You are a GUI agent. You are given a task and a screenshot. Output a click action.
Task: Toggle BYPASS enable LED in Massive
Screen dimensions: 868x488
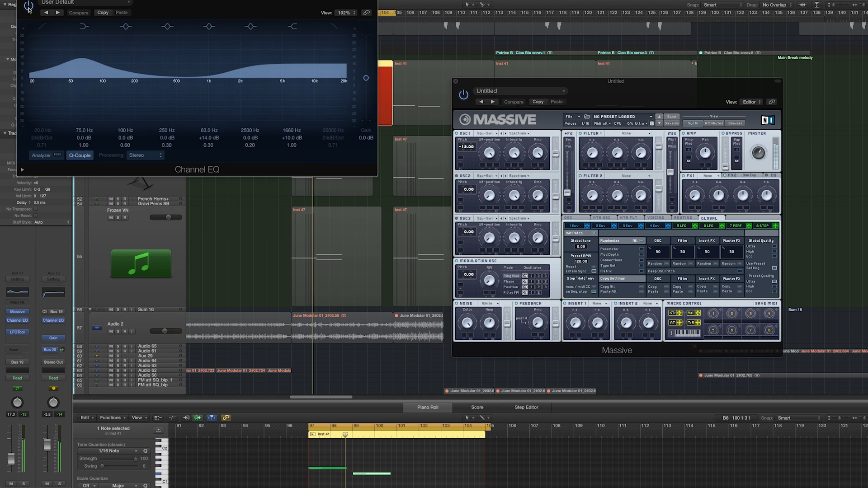(723, 134)
